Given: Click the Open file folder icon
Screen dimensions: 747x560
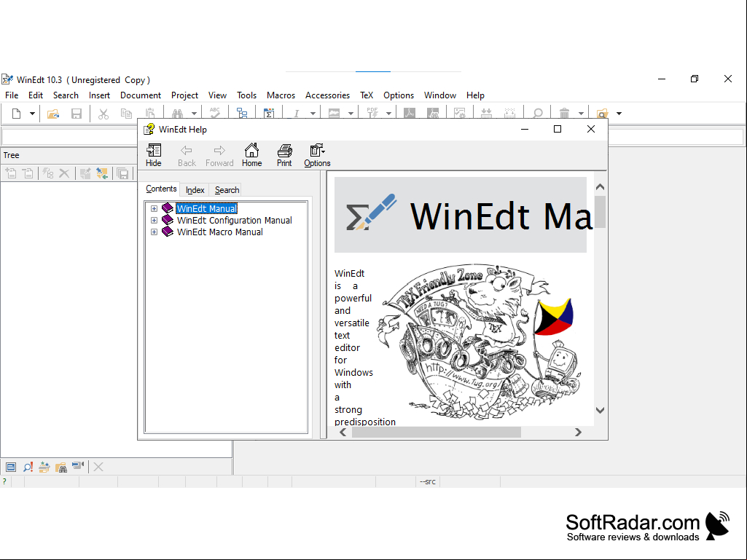Looking at the screenshot, I should click(x=53, y=114).
